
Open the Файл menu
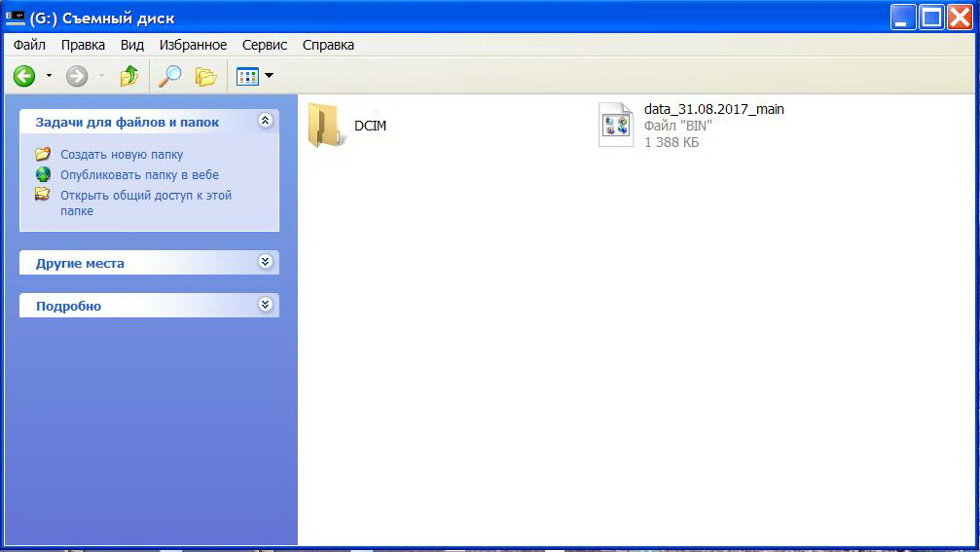point(29,45)
